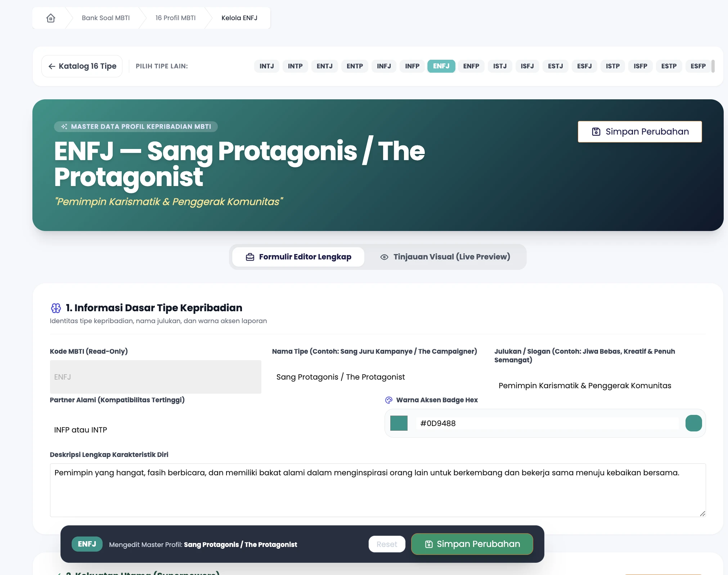Open the 16 Profil MBTI breadcrumb
Viewport: 728px width, 575px height.
(x=176, y=18)
